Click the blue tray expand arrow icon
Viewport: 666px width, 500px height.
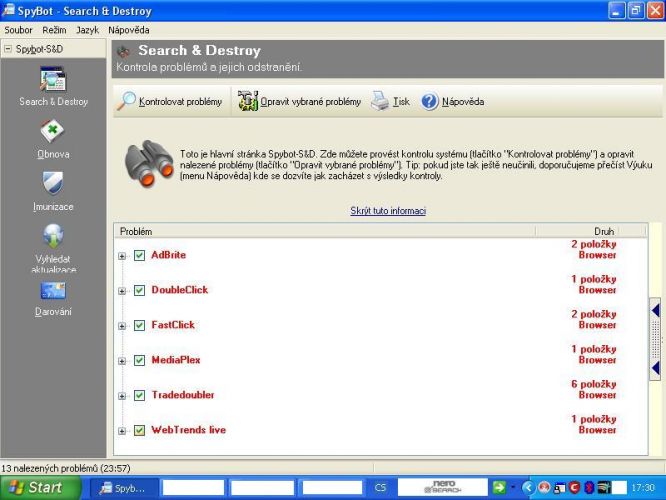528,487
